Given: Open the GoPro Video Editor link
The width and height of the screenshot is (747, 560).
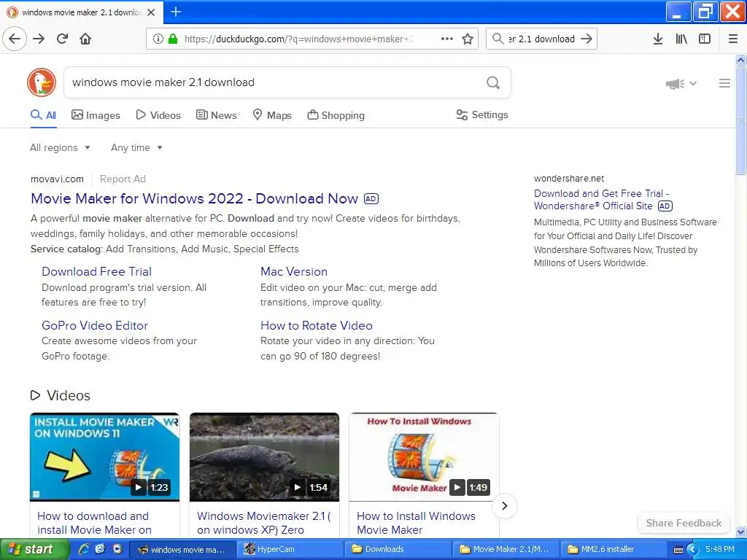Looking at the screenshot, I should (95, 325).
